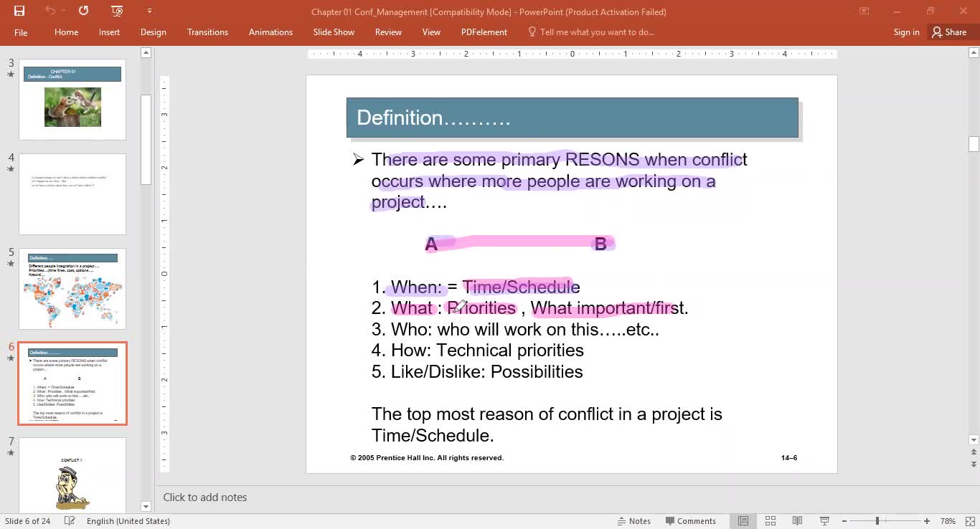Open the Undo history dropdown arrow
Viewport: 980px width, 529px height.
(63, 11)
